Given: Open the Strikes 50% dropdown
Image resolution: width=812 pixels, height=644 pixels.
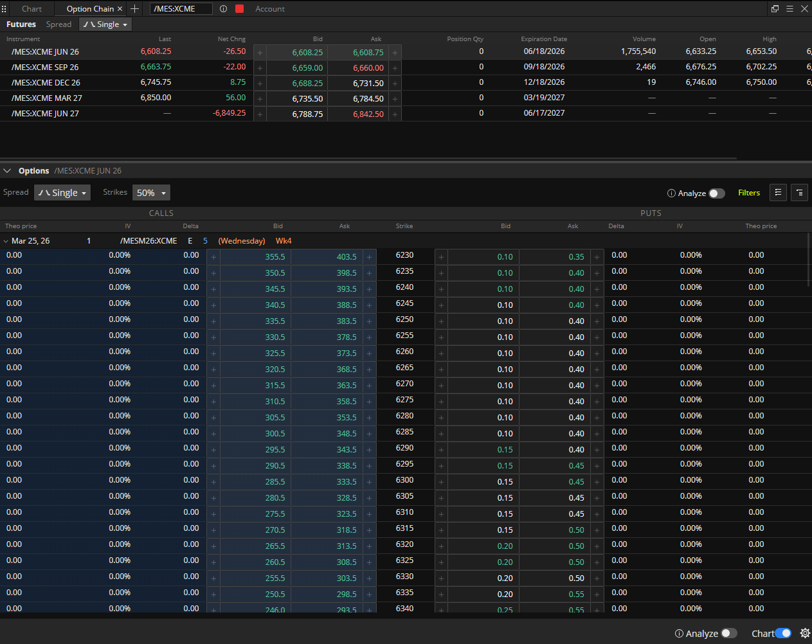Looking at the screenshot, I should click(x=151, y=193).
